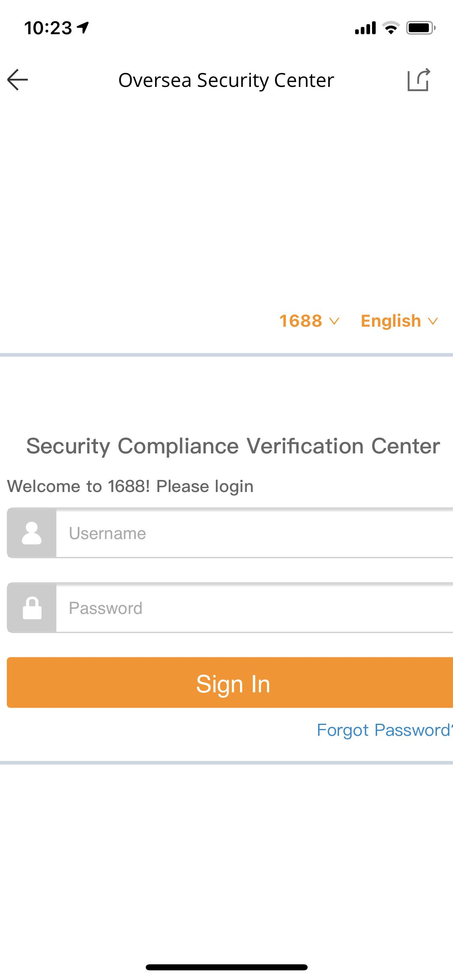Expand the English language dropdown
453x980 pixels.
(399, 321)
